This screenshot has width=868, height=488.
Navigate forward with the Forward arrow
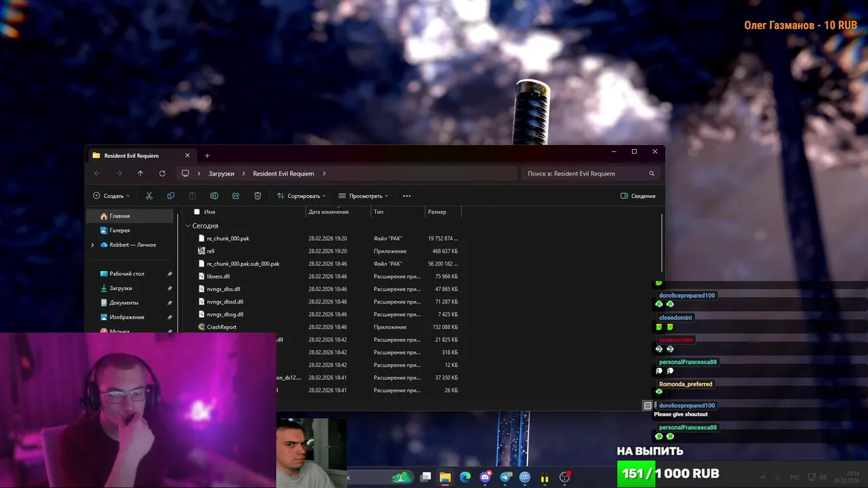(x=119, y=174)
